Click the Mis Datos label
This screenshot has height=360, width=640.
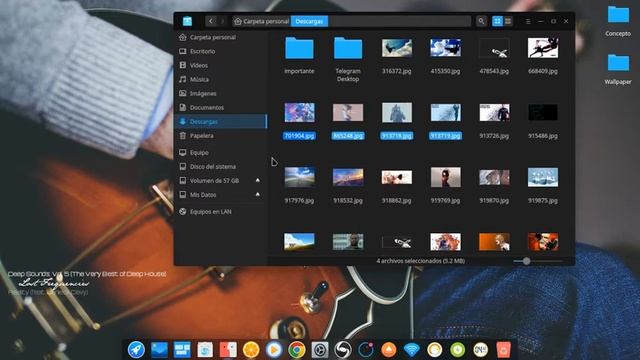(x=203, y=195)
